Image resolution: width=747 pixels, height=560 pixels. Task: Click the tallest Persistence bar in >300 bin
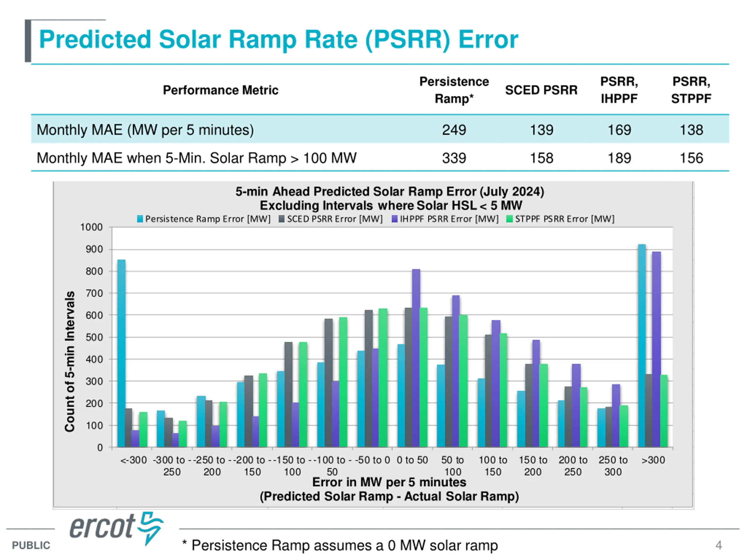point(642,346)
